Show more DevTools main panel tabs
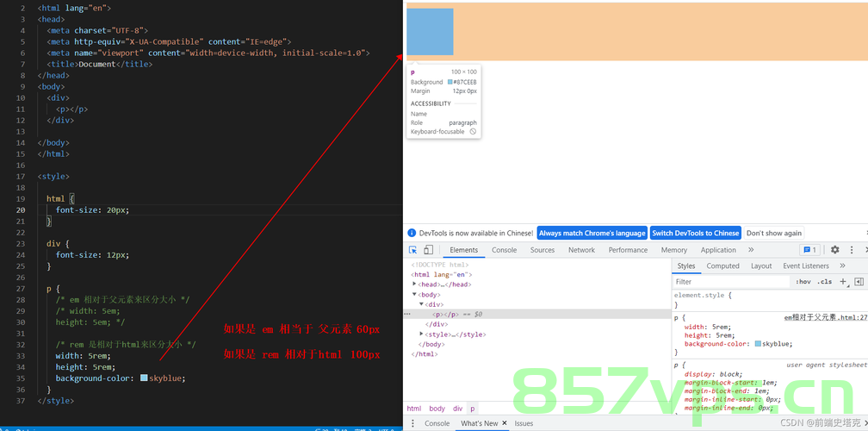This screenshot has width=868, height=431. pyautogui.click(x=751, y=250)
